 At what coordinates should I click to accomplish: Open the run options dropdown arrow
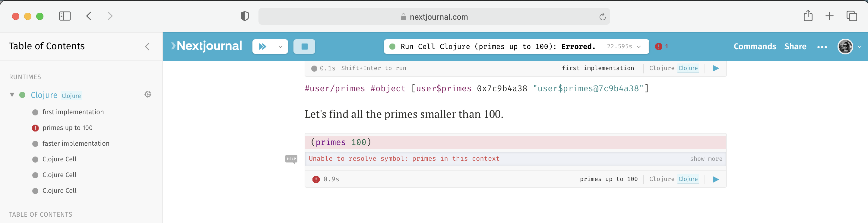[x=280, y=47]
